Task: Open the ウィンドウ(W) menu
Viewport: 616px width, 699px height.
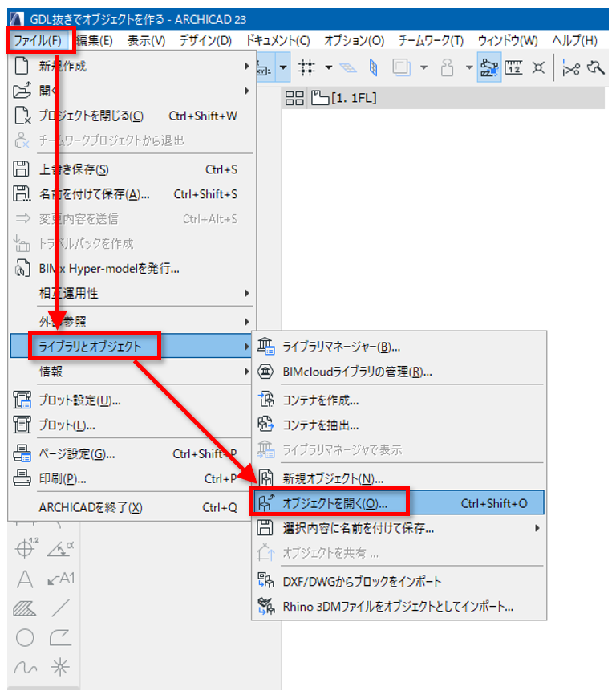Action: point(508,41)
